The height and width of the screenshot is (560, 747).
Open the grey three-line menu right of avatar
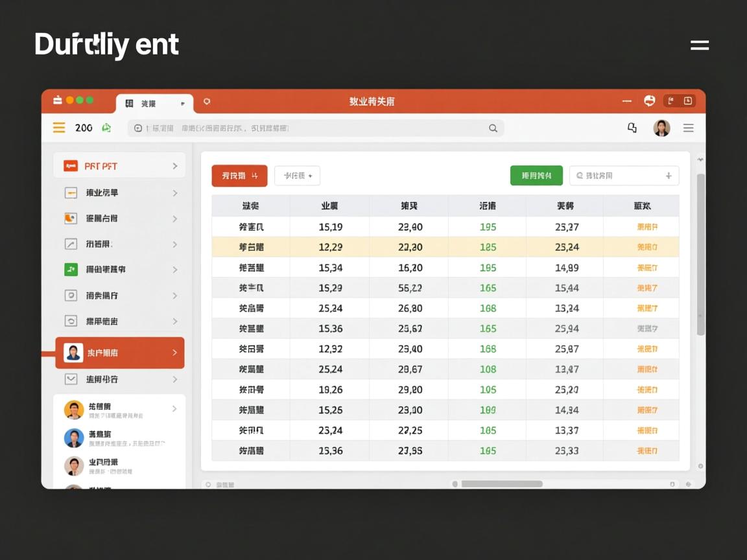(x=689, y=128)
